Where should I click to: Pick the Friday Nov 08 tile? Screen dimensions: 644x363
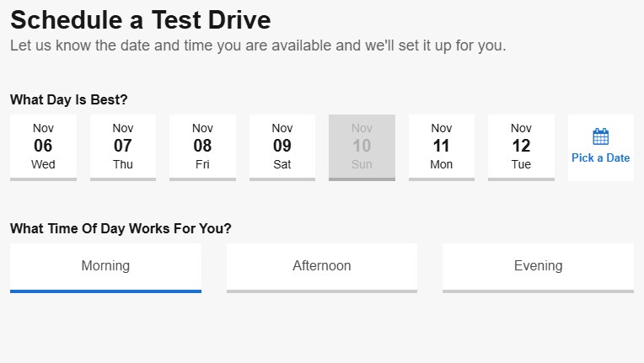coord(202,147)
